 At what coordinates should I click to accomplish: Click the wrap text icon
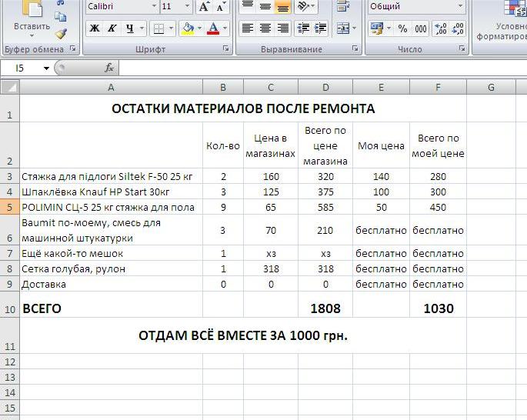tap(342, 6)
